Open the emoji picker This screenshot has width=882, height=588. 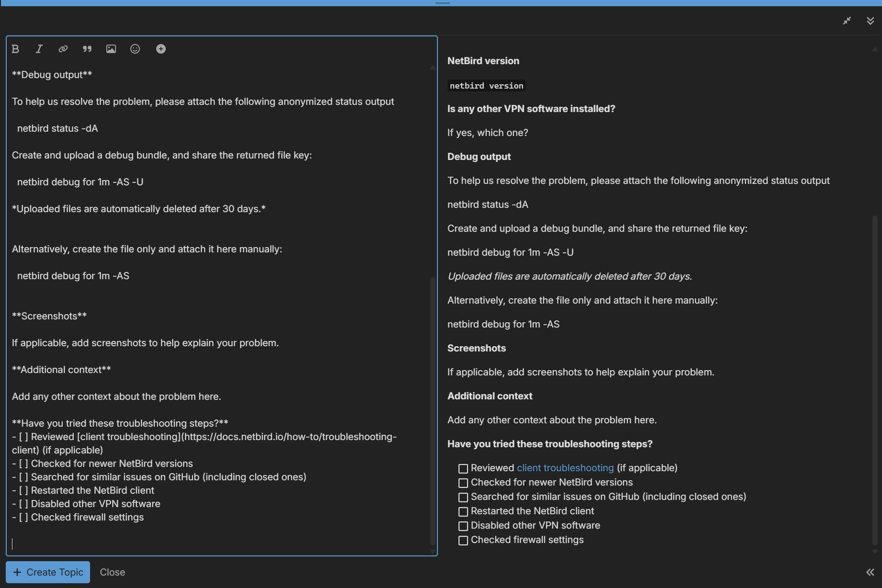(x=135, y=49)
